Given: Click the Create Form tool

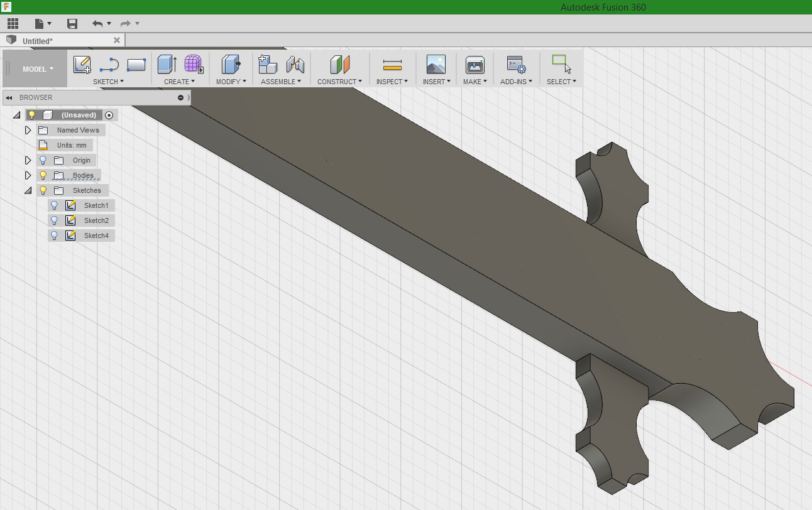Looking at the screenshot, I should 194,64.
